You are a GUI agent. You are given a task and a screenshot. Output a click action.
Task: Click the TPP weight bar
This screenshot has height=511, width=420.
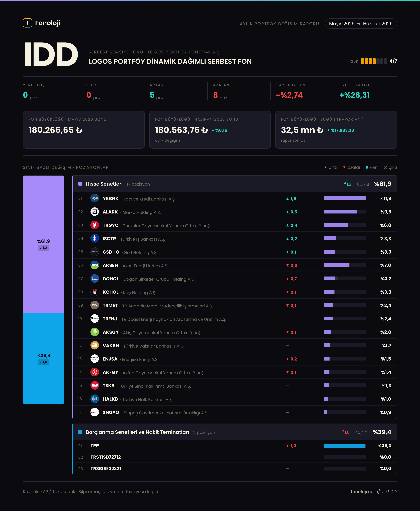click(x=345, y=446)
